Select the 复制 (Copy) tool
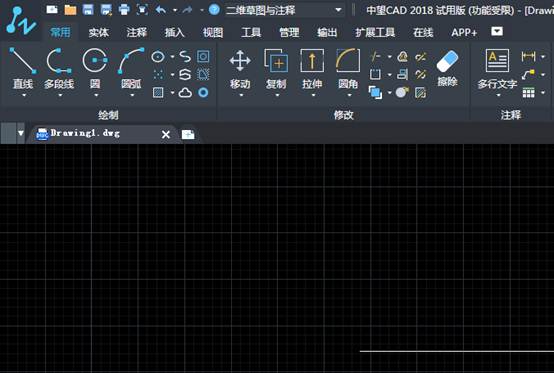 click(x=276, y=69)
